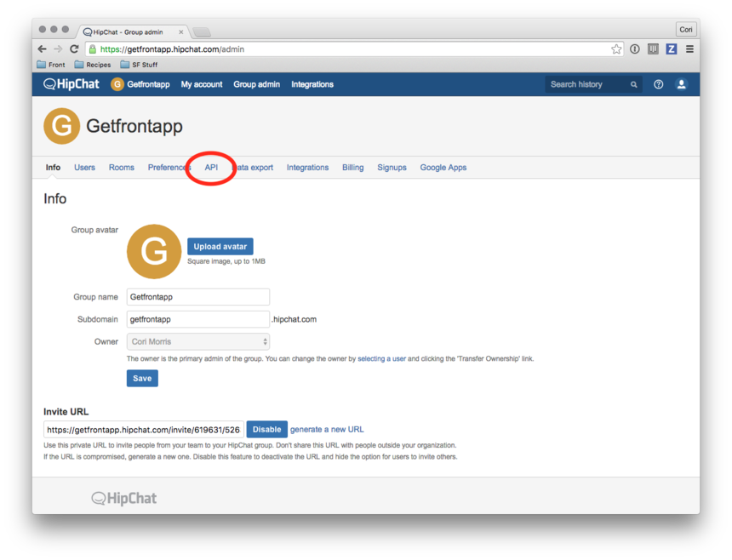The height and width of the screenshot is (560, 732).
Task: Open the API tab
Action: [x=211, y=167]
